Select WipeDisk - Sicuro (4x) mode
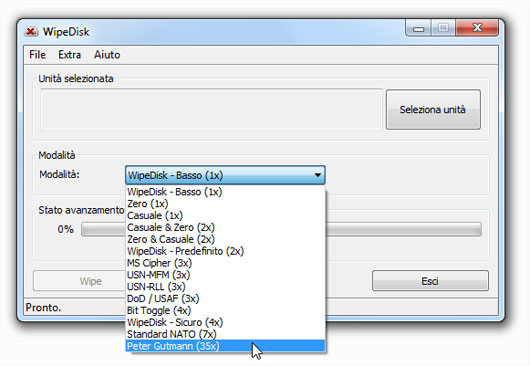The height and width of the screenshot is (366, 530). pyautogui.click(x=225, y=322)
